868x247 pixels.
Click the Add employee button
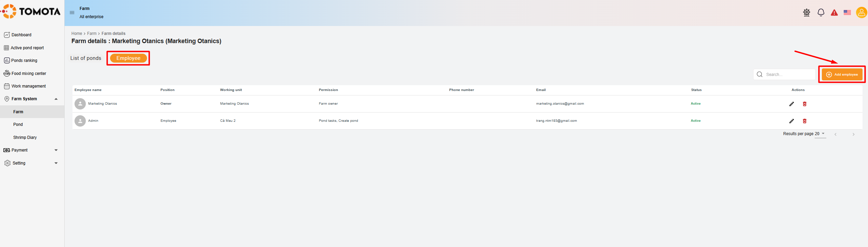(842, 75)
